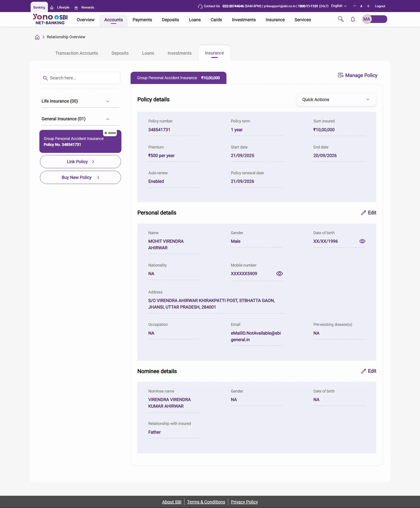Open Loans in main navigation
Screen dimensions: 420x508
195,20
